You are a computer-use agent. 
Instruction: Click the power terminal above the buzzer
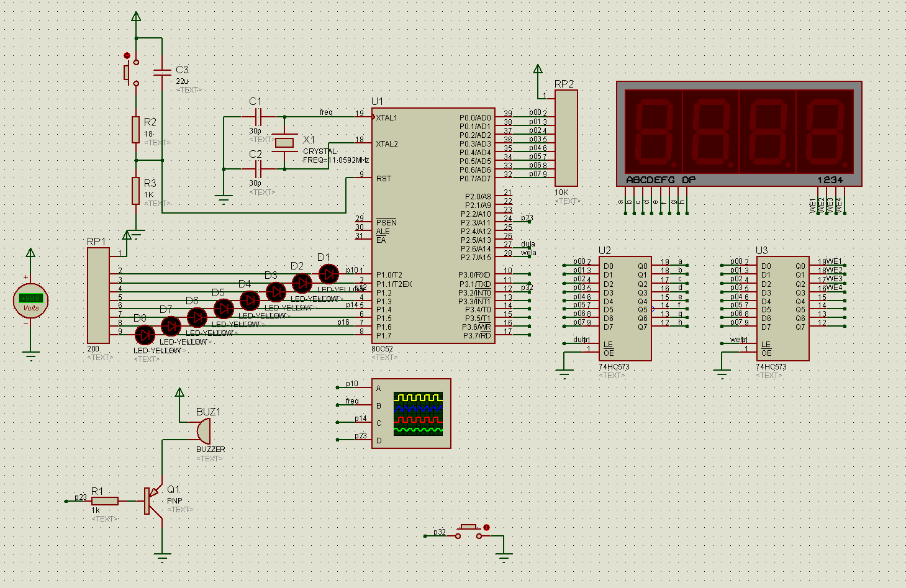pos(179,392)
